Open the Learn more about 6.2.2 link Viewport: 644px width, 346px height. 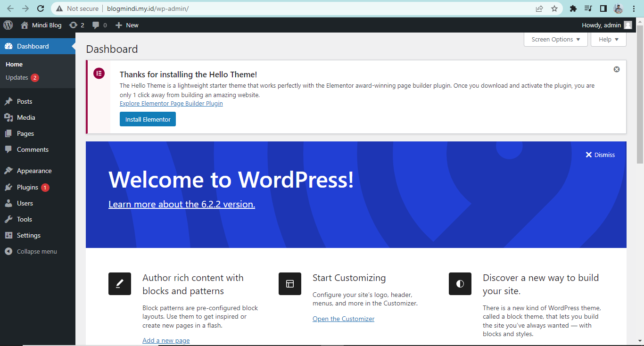coord(182,204)
